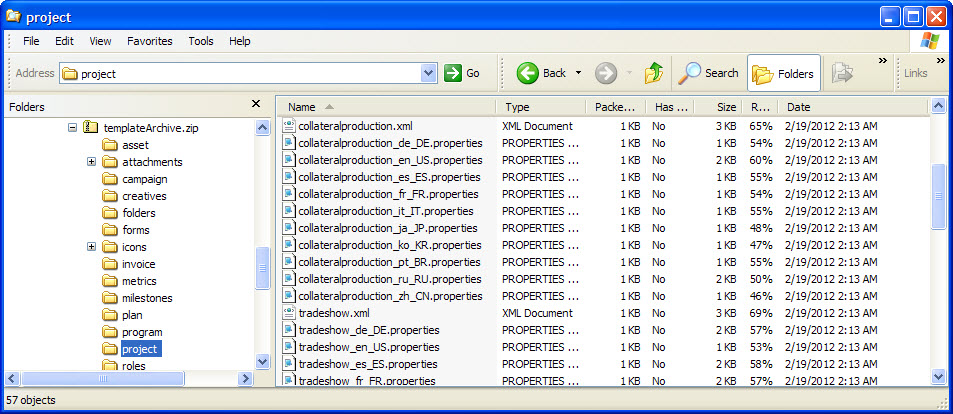
Task: Show more toolbar buttons chevron
Action: click(x=882, y=61)
